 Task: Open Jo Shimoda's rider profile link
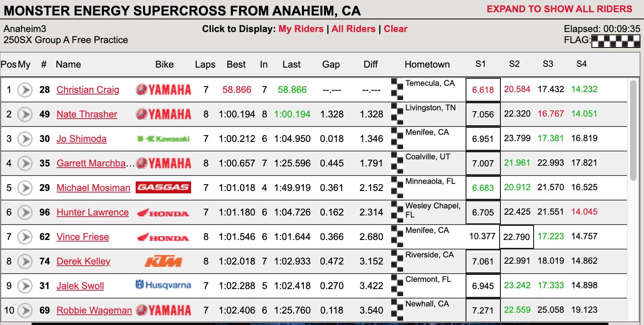tap(81, 139)
